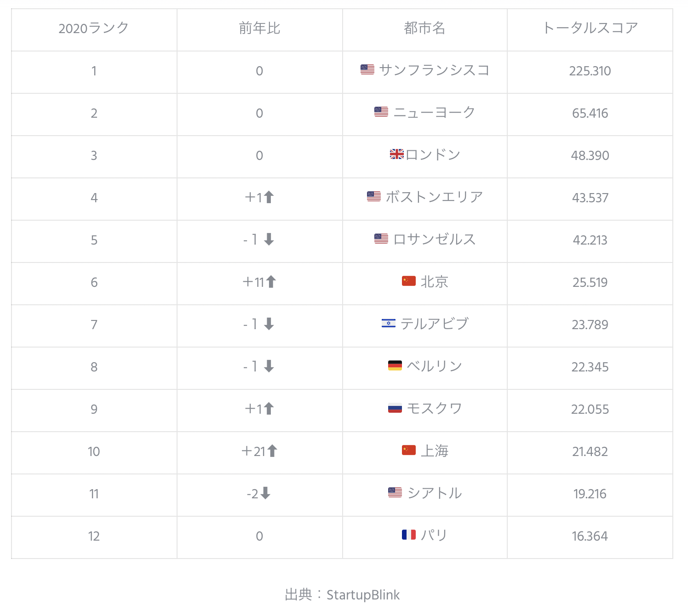Click the 上海 score value 21.482
This screenshot has width=688, height=616.
tap(590, 451)
